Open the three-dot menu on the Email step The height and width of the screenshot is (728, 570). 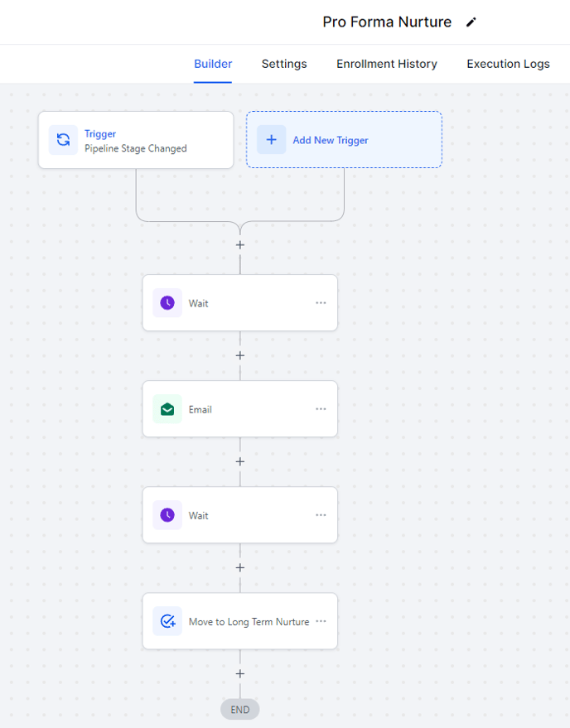point(321,409)
